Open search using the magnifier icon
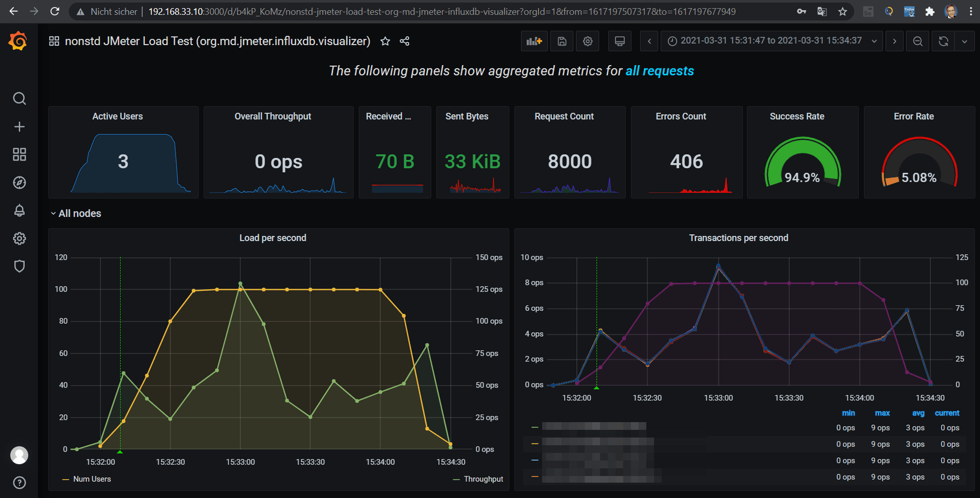 point(19,99)
